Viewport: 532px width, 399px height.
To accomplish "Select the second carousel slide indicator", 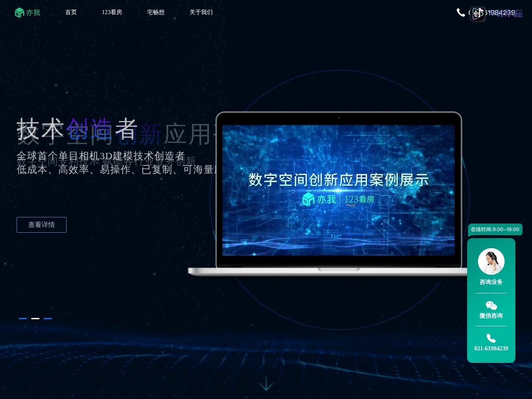I will 35,318.
